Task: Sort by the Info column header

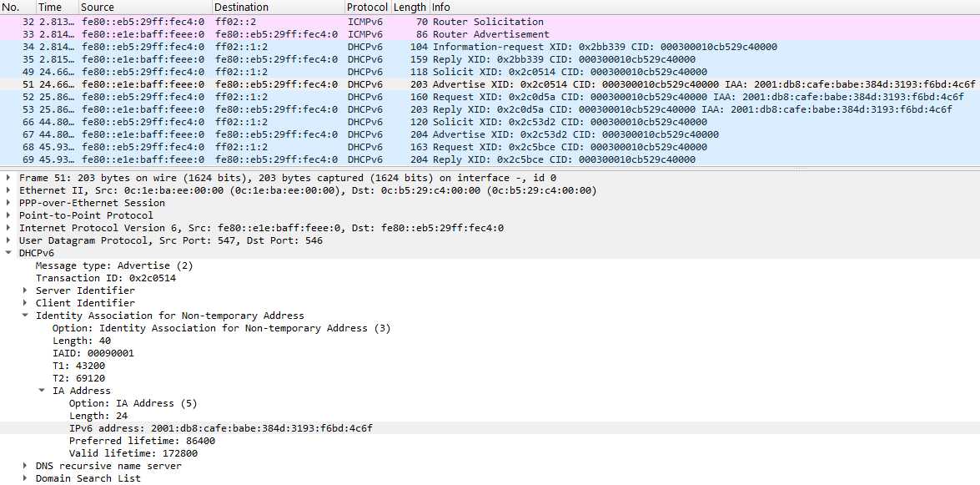Action: [705, 8]
